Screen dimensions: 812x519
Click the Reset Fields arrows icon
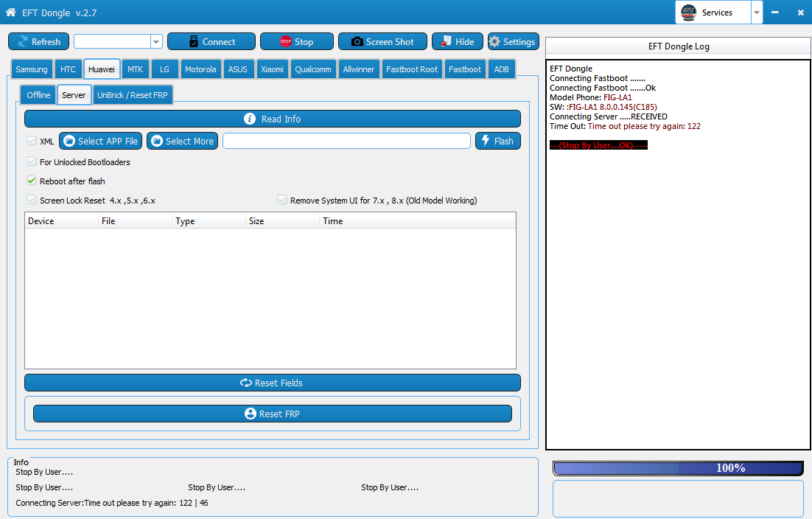click(x=246, y=383)
